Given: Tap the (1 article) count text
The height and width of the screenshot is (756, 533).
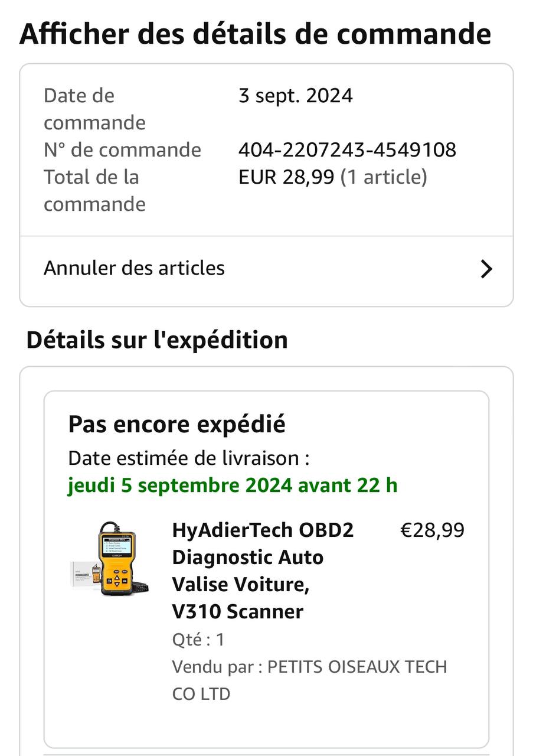Looking at the screenshot, I should (384, 177).
